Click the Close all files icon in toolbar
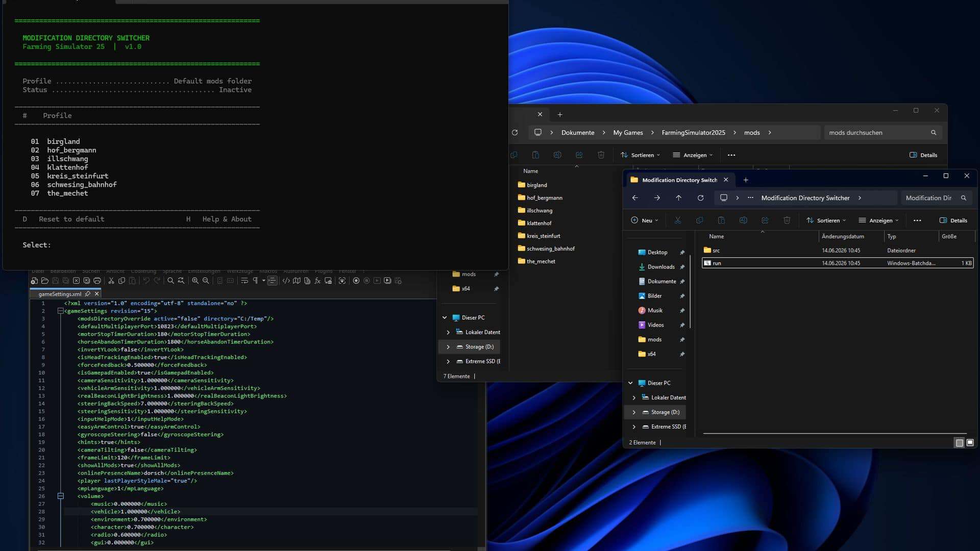This screenshot has width=980, height=551. pyautogui.click(x=86, y=281)
